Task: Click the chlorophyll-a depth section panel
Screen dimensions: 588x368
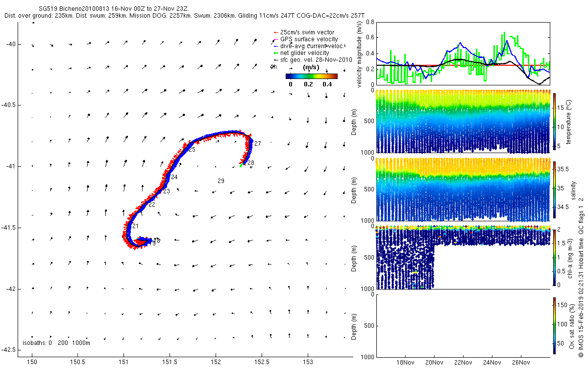Action: pos(463,257)
